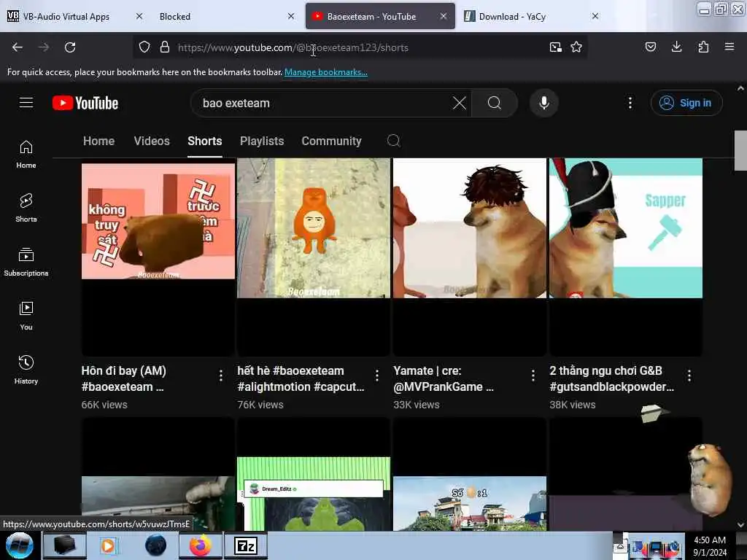Switch to the channel Home tab
The width and height of the screenshot is (747, 560).
click(98, 141)
